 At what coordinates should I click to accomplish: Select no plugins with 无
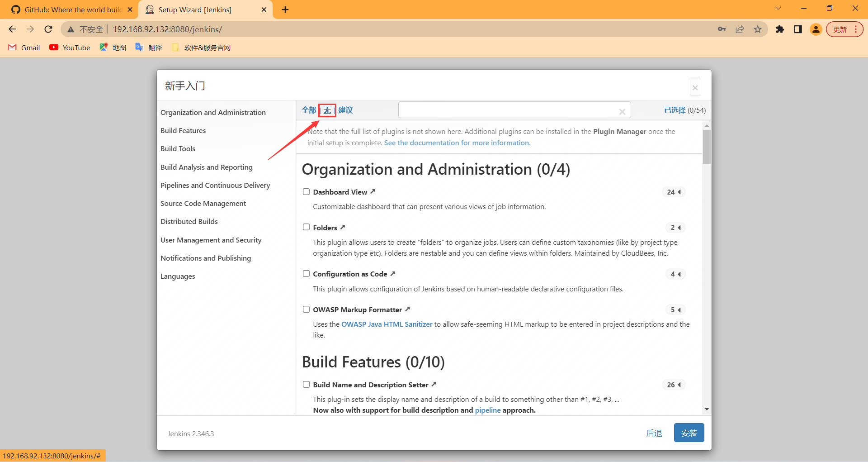(x=327, y=110)
